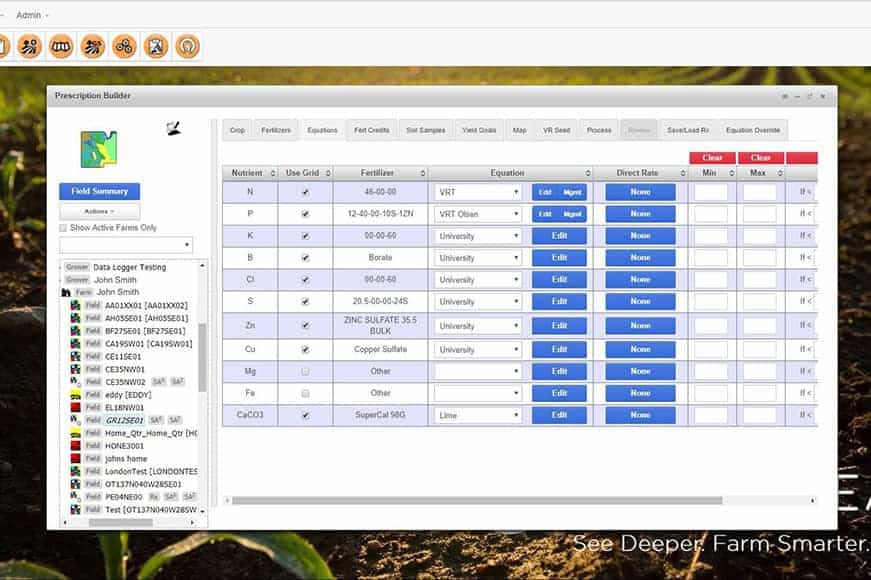Click the red field icon beside HONE3001
Image resolution: width=871 pixels, height=580 pixels.
(76, 445)
